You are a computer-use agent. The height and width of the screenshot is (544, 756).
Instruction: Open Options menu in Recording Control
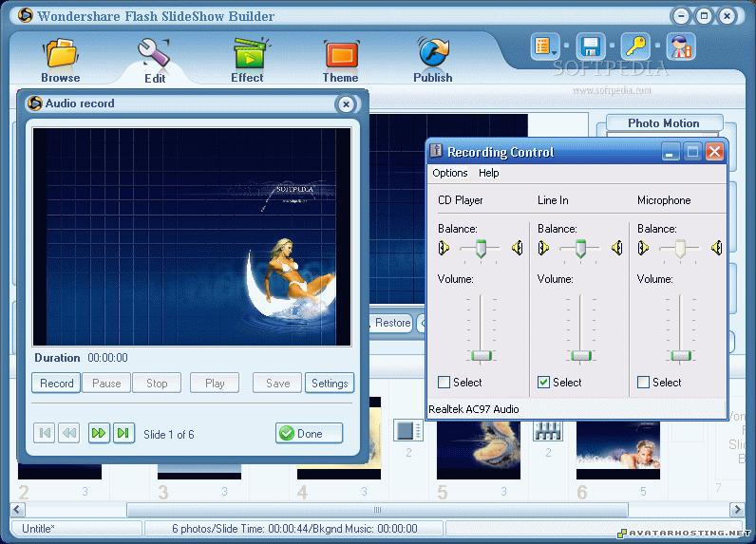[x=450, y=173]
